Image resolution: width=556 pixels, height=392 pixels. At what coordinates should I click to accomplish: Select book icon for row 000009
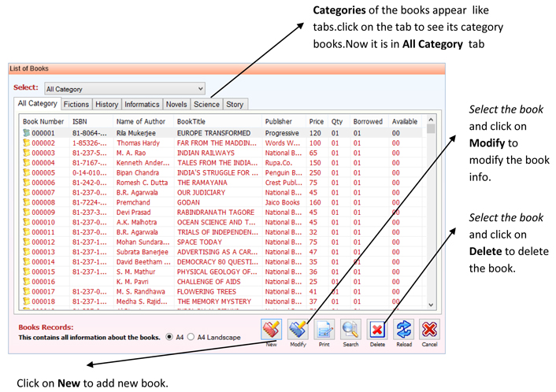(26, 213)
